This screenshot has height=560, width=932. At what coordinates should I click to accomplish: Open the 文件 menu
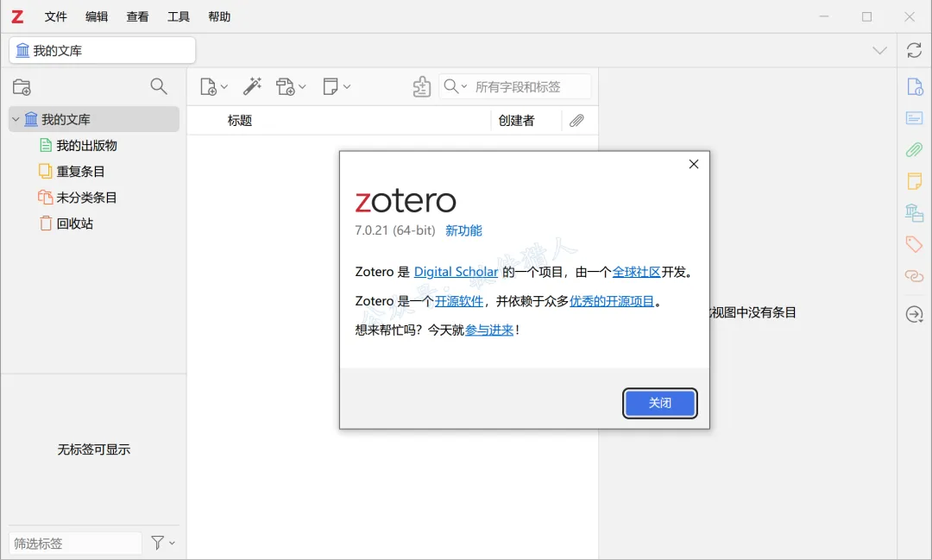(56, 16)
